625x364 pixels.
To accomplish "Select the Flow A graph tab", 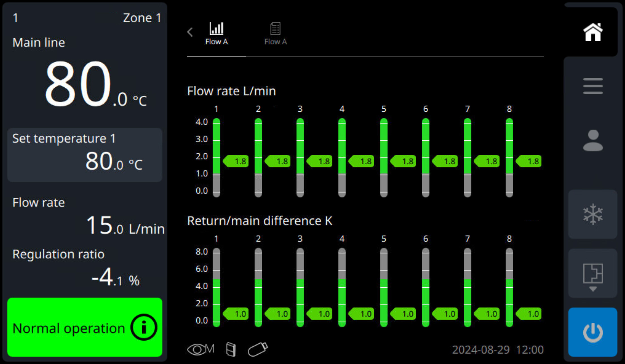I will 216,32.
